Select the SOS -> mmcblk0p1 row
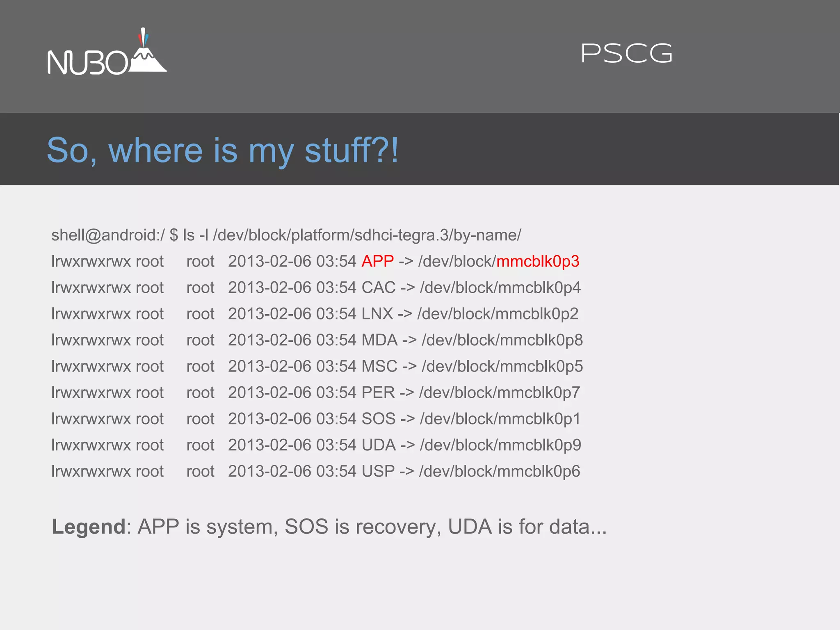The width and height of the screenshot is (840, 630). click(x=316, y=419)
